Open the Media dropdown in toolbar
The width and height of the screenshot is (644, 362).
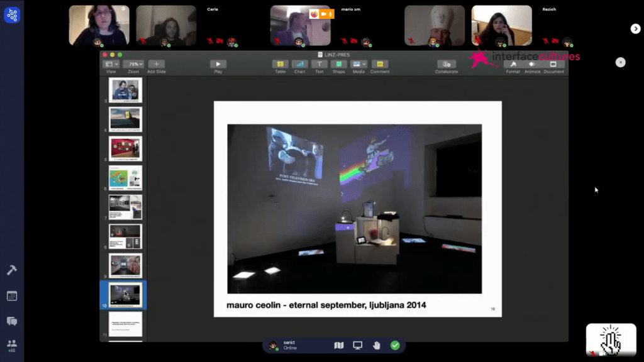coord(358,64)
